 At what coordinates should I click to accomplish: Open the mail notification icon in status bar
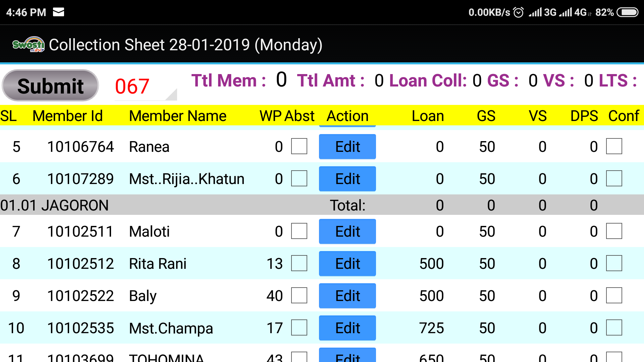[58, 12]
